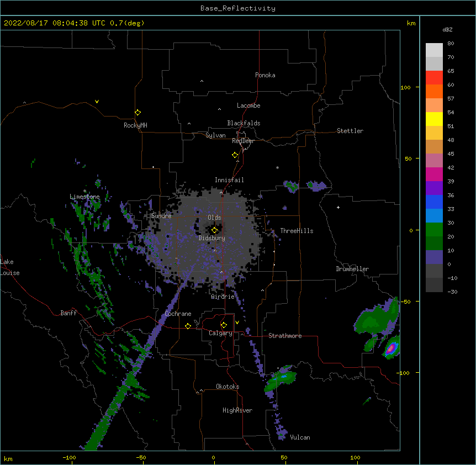
Task: Click the Banff label
Action: [x=68, y=313]
